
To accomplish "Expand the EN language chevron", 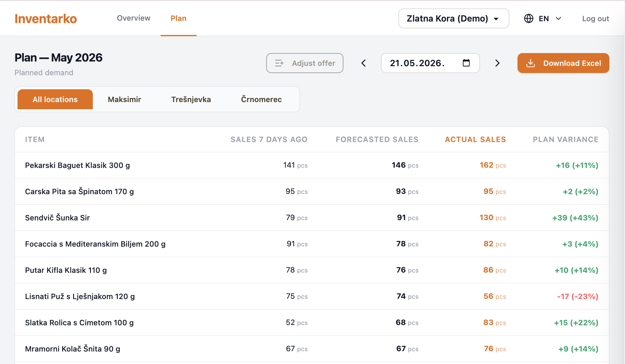I will 558,18.
